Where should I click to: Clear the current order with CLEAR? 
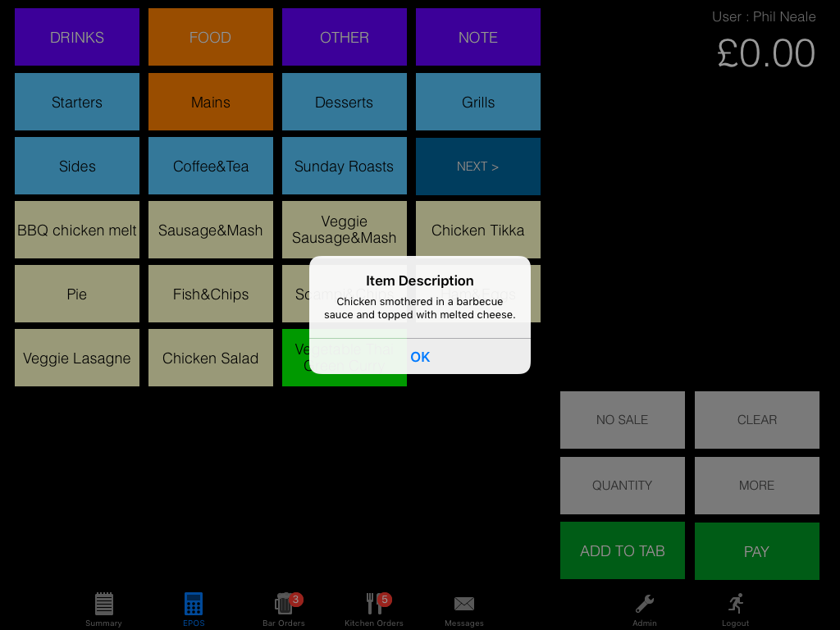756,419
